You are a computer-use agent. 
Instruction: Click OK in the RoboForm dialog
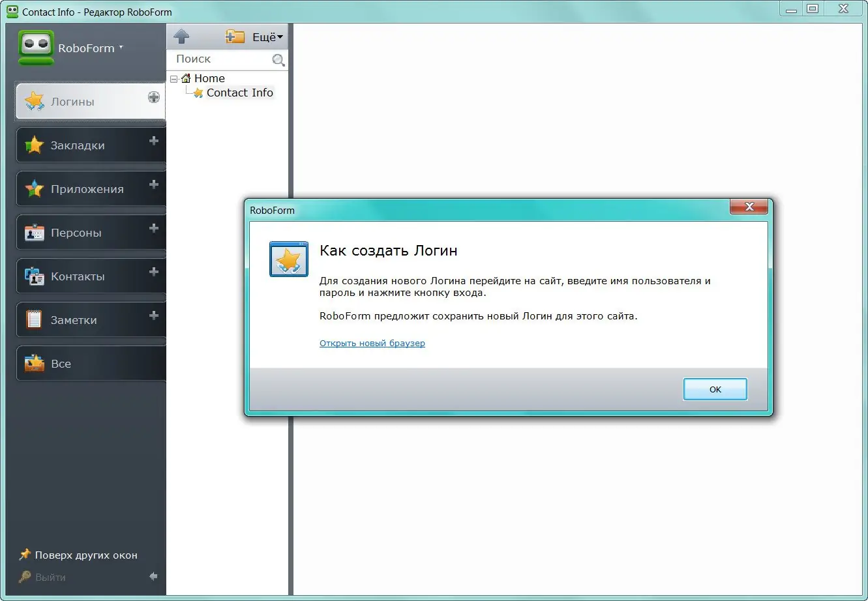point(715,389)
